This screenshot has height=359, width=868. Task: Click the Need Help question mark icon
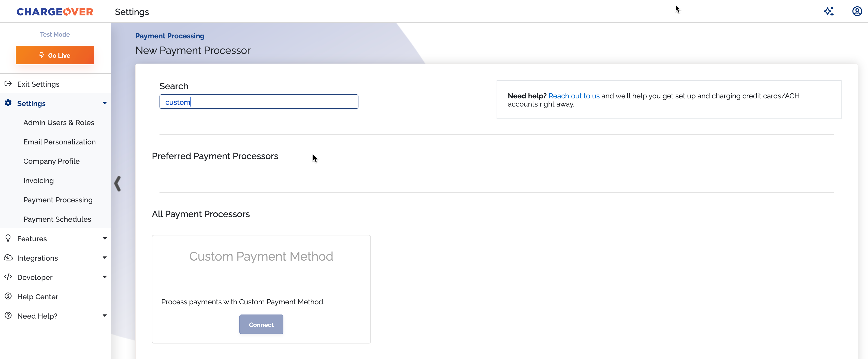click(8, 316)
